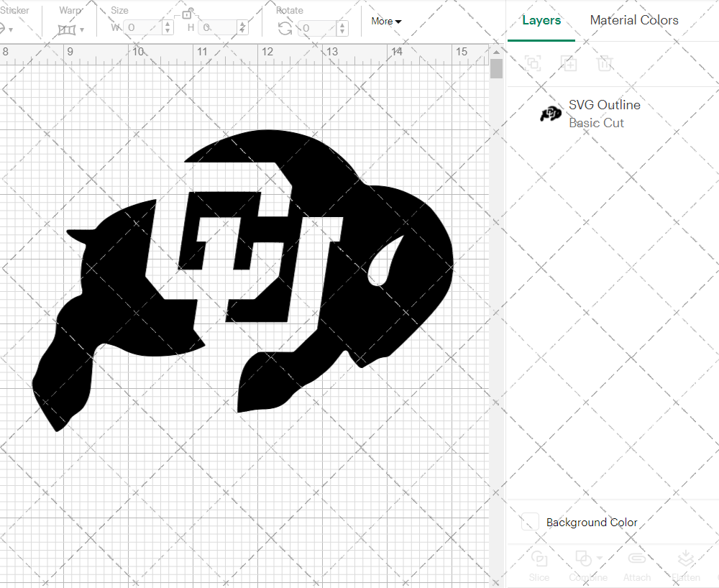The image size is (719, 588).
Task: Click the Rotate icon
Action: 285,29
